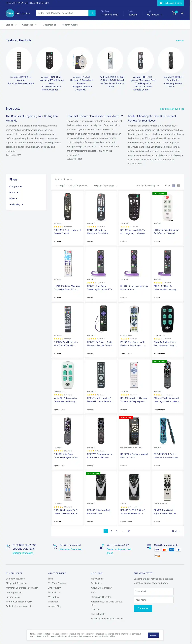Open the Brands menu
This screenshot has width=192, height=644.
click(11, 25)
